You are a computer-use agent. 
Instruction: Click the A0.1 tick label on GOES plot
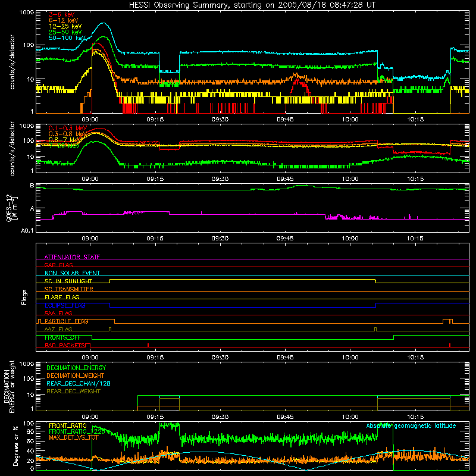[x=27, y=230]
